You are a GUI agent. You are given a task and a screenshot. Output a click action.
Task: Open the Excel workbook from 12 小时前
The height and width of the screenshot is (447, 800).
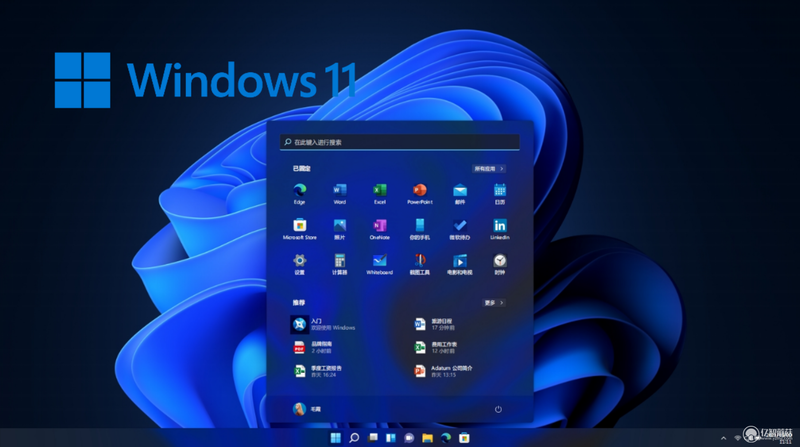[435, 347]
